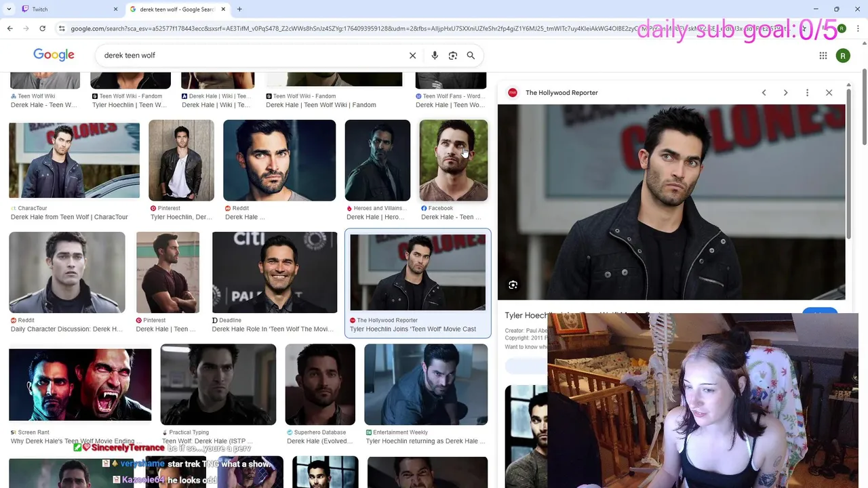Open Hollywood Reporter selected thumbnail
Viewport: 868px width, 488px height.
[x=418, y=272]
